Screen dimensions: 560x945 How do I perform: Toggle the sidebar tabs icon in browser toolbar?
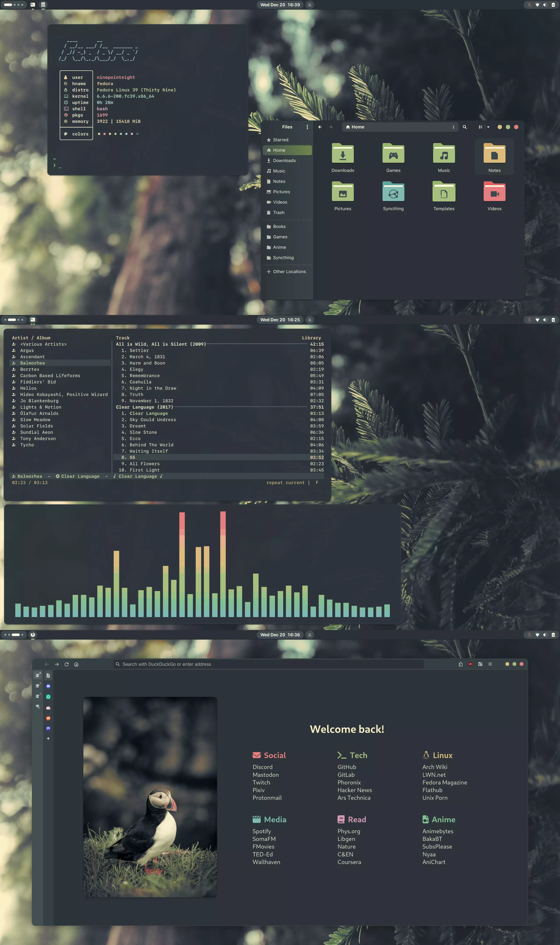480,664
